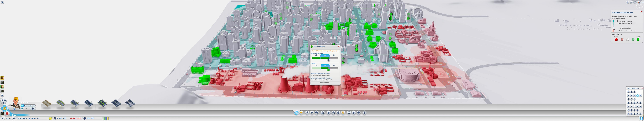This screenshot has width=644, height=121.
Task: Close the Grundstückspreis-Karte panel
Action: [x=641, y=12]
